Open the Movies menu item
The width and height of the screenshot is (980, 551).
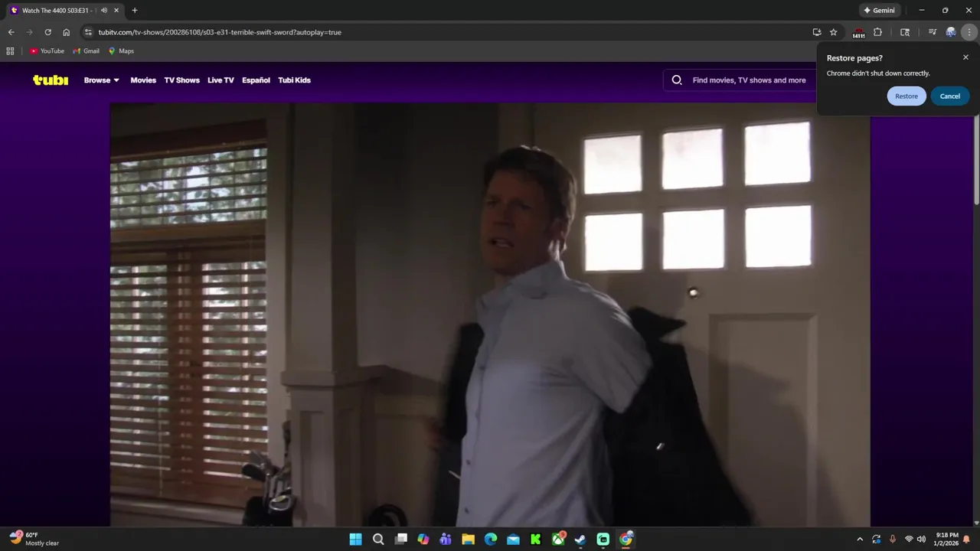click(143, 80)
